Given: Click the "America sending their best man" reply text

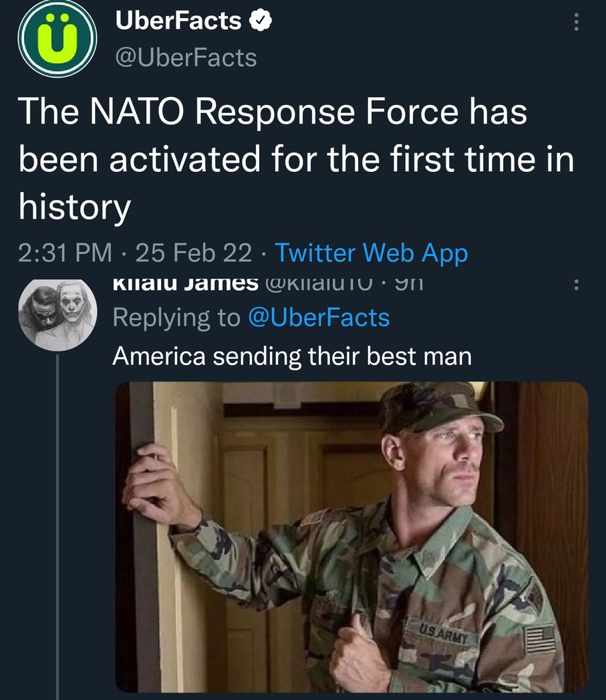Looking at the screenshot, I should pyautogui.click(x=292, y=356).
